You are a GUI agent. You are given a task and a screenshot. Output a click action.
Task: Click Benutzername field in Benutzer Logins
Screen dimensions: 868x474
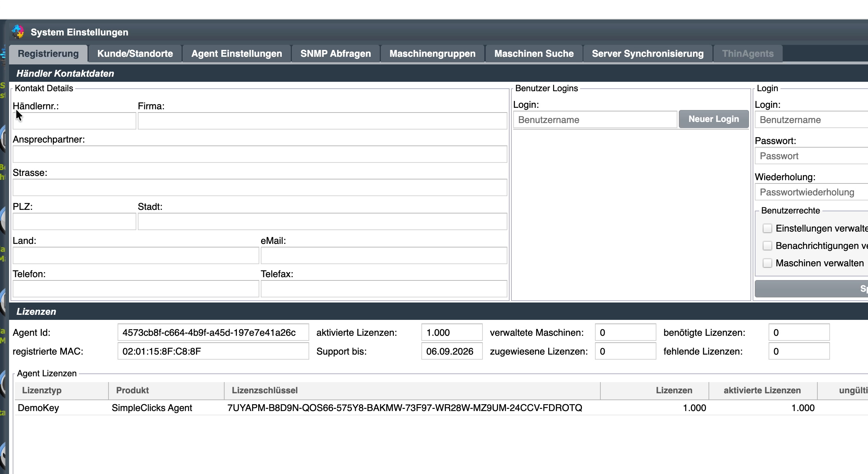[595, 119]
